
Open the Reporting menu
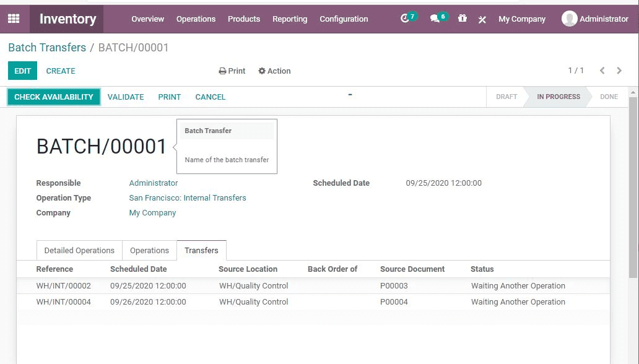tap(290, 19)
